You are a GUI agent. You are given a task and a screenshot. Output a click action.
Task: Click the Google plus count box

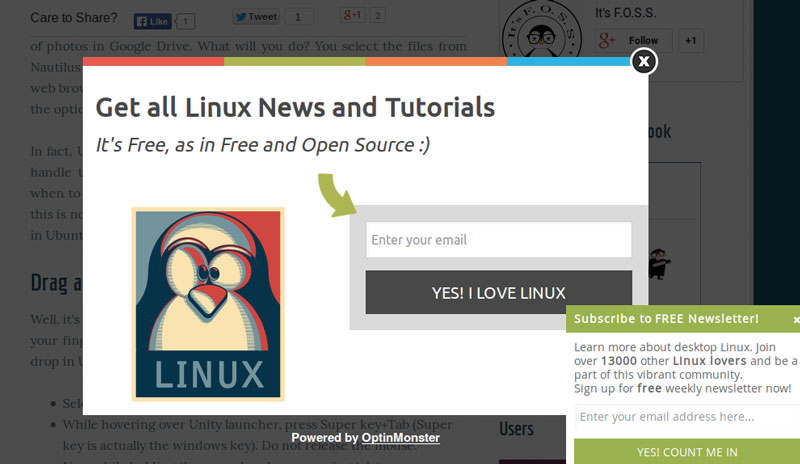point(377,15)
